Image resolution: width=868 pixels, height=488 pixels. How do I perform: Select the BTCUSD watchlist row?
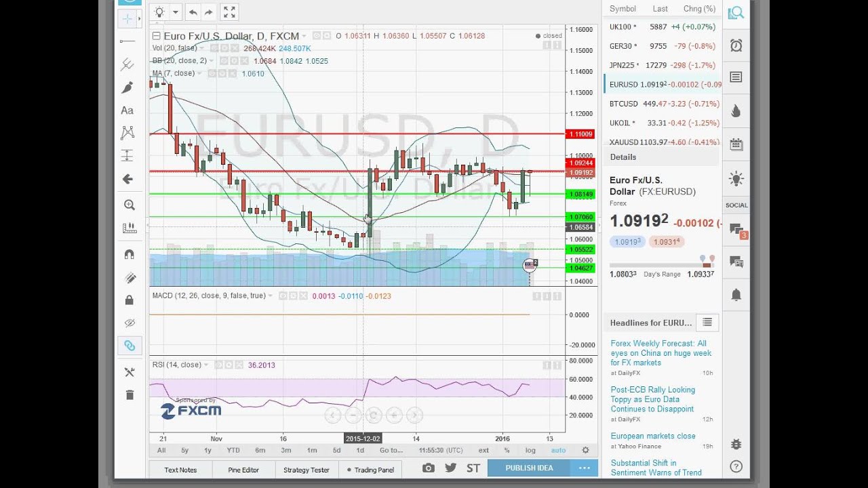[x=661, y=104]
